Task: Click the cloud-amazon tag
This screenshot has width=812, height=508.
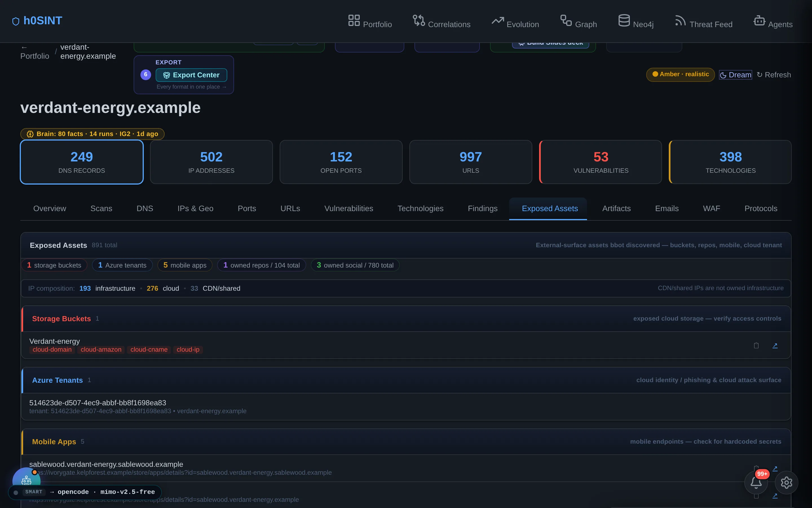Action: pyautogui.click(x=101, y=350)
